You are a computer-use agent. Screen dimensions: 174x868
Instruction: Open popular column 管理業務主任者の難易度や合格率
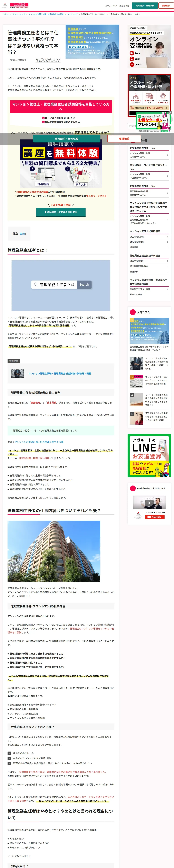tap(157, 416)
